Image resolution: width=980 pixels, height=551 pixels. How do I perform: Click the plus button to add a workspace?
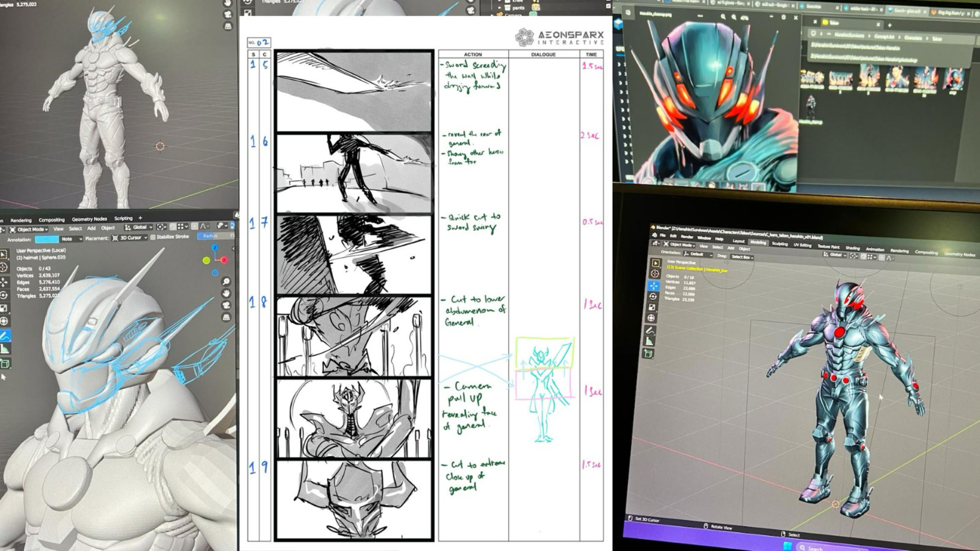coord(140,218)
